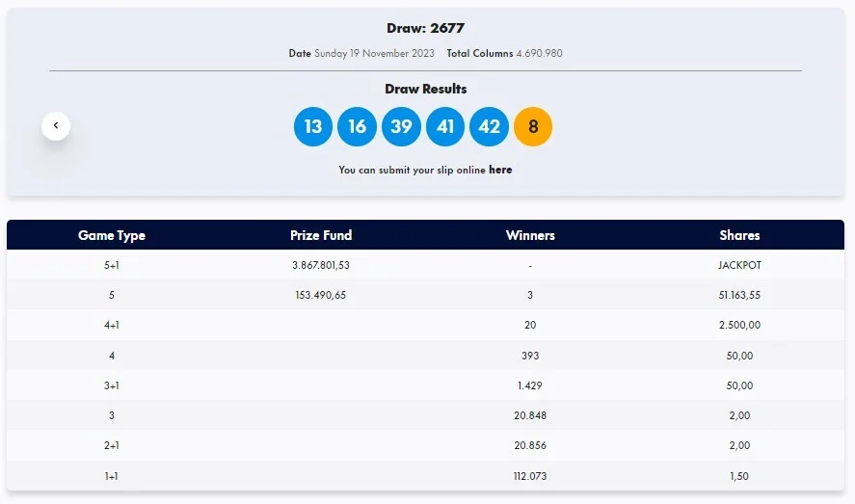
Task: Select the 112.073 winners cell
Action: [x=530, y=475]
